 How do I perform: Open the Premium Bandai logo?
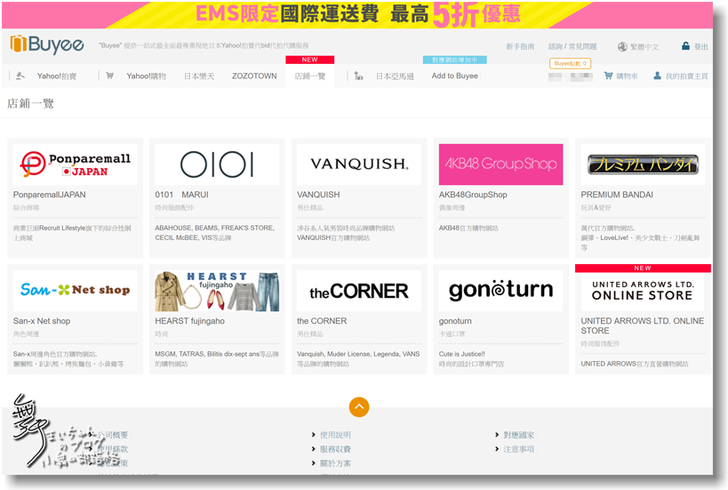643,164
